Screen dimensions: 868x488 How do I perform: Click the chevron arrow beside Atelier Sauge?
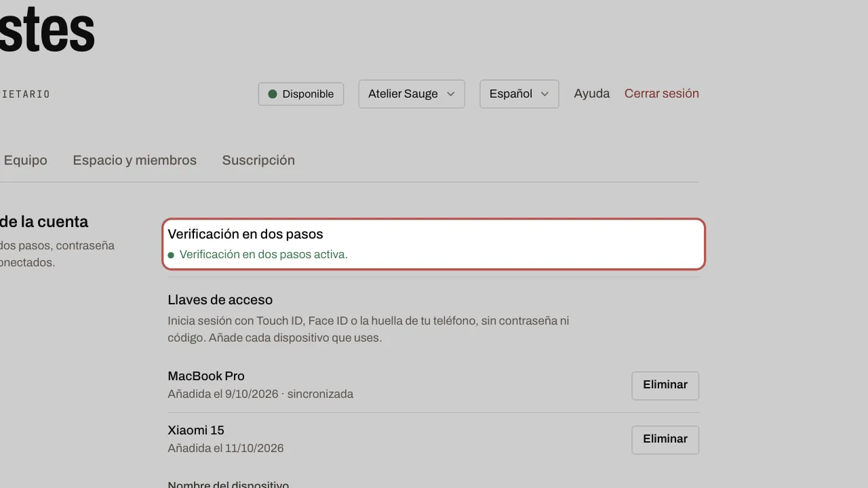pos(451,94)
